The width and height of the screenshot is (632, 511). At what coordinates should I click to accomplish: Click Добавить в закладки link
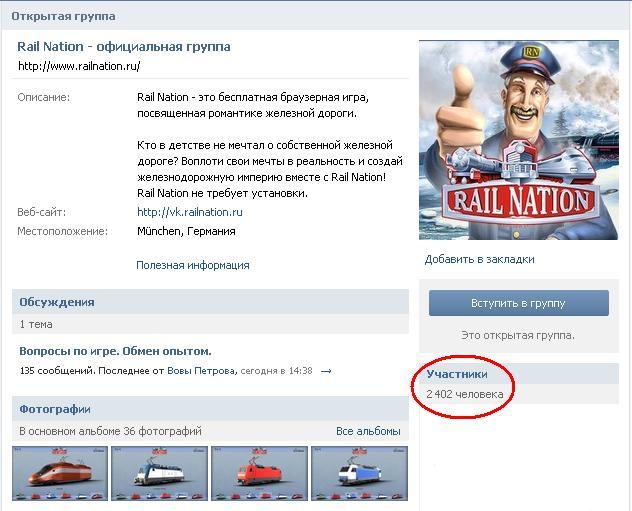(480, 259)
